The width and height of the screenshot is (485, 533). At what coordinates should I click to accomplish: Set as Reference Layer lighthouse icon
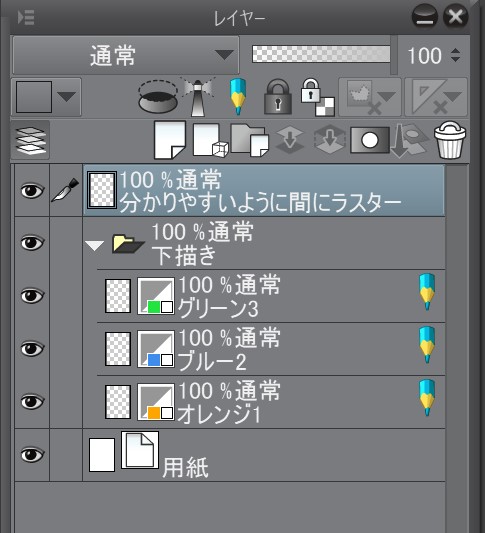198,97
